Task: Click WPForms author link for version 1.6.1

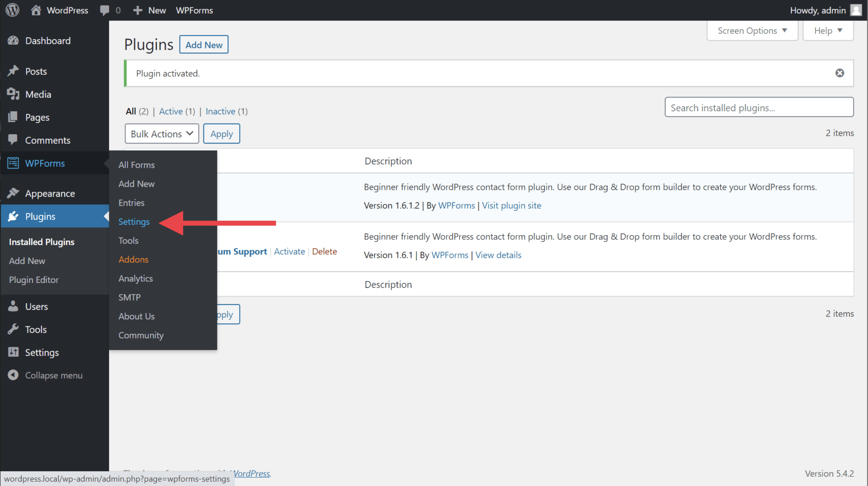Action: point(450,255)
